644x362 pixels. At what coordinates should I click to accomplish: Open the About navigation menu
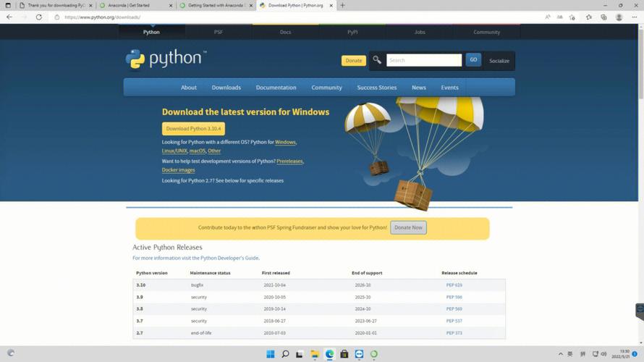[x=189, y=88]
